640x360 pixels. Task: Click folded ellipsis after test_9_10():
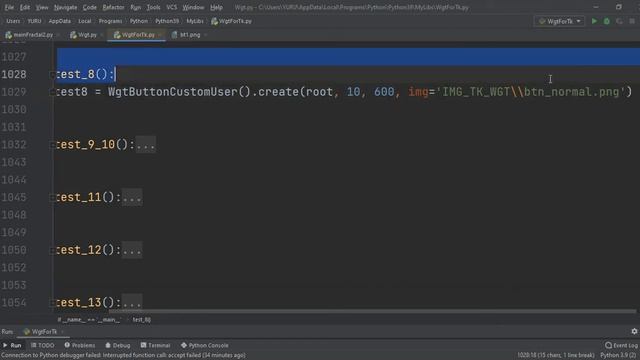(145, 145)
